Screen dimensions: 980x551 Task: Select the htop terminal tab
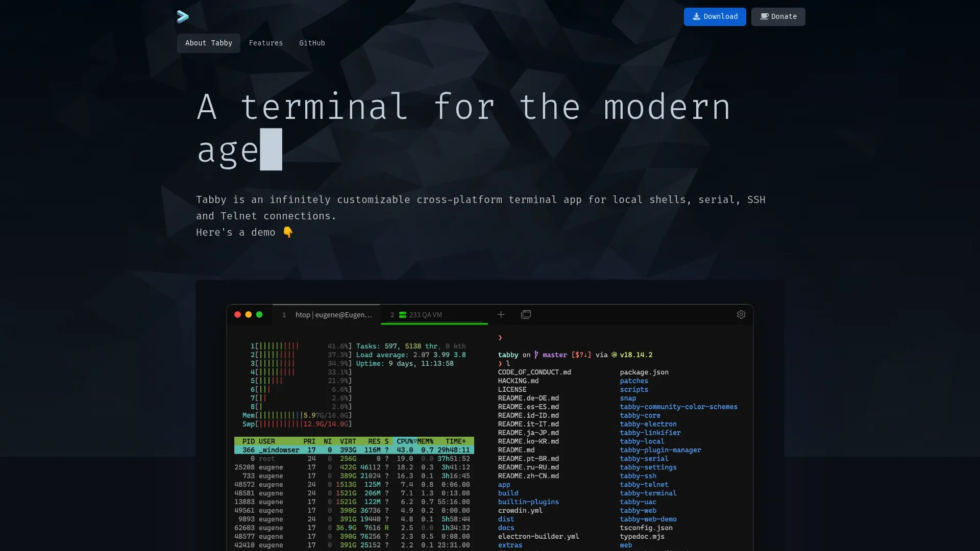click(x=327, y=315)
